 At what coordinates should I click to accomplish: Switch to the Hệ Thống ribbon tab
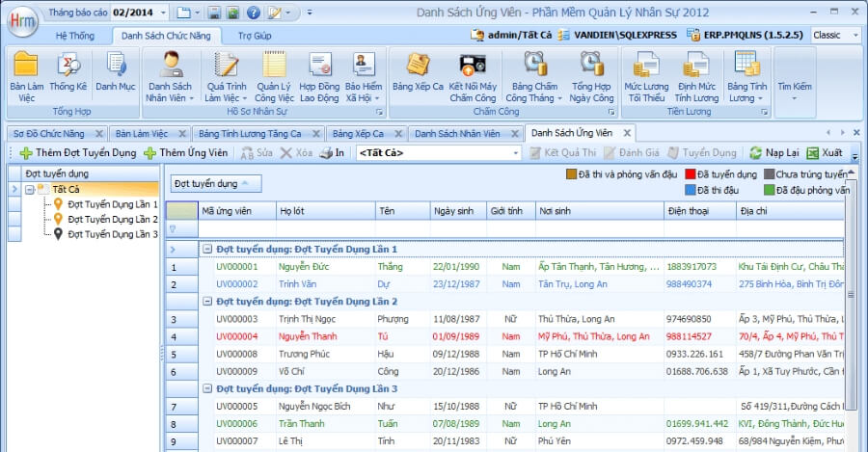75,35
